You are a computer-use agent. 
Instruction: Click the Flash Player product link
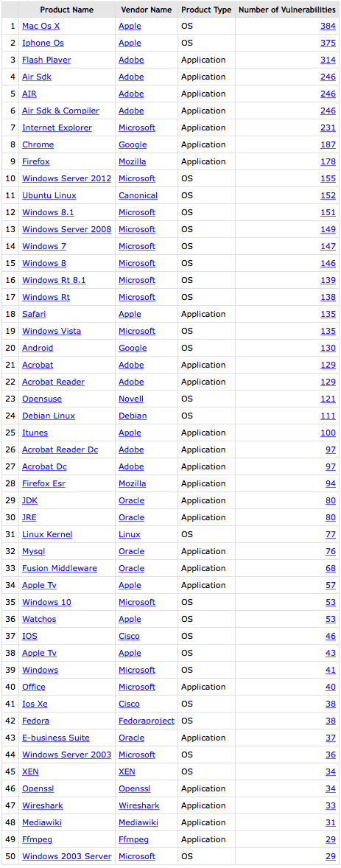pos(46,60)
